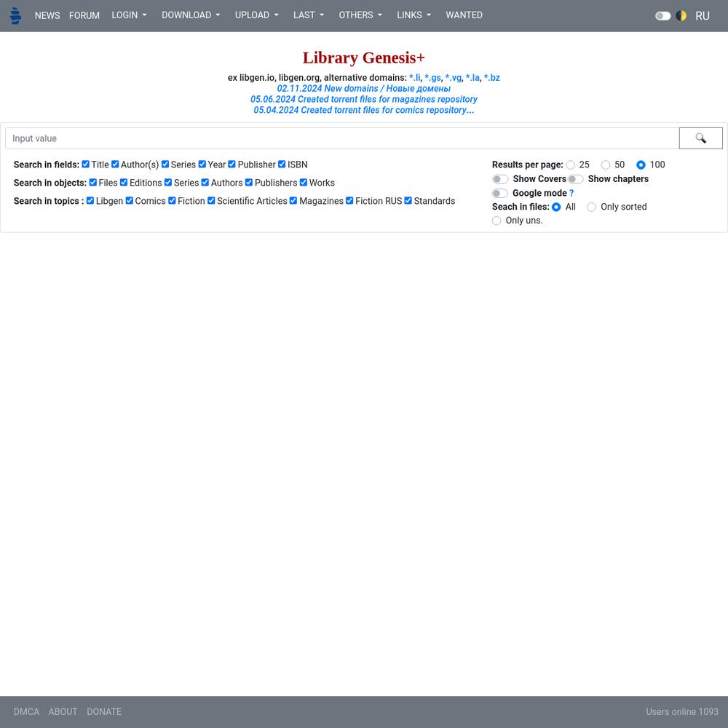Uncheck the Libgen topic checkbox
This screenshot has height=728, width=728.
point(90,201)
